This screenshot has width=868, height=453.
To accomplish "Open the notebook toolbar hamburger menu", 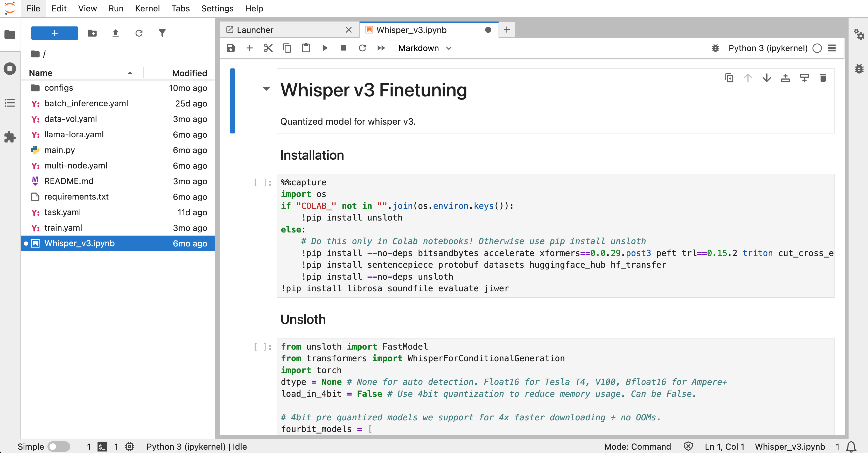I will [x=832, y=48].
